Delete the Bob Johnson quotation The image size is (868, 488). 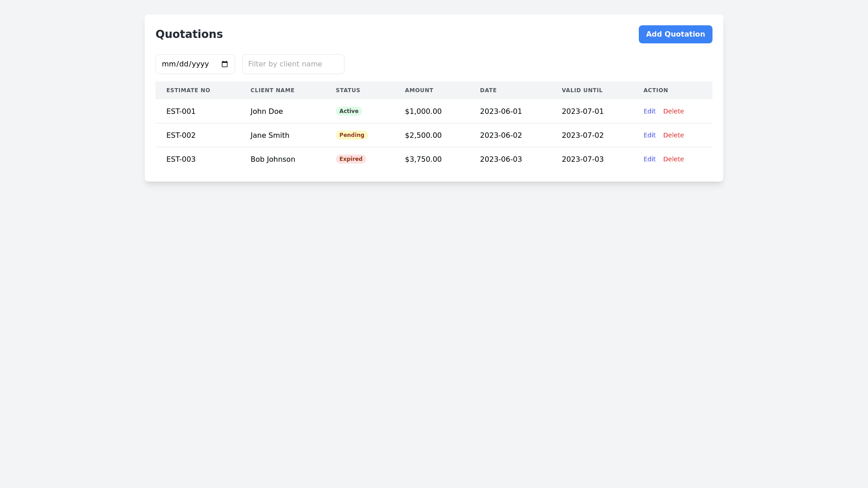(x=673, y=159)
